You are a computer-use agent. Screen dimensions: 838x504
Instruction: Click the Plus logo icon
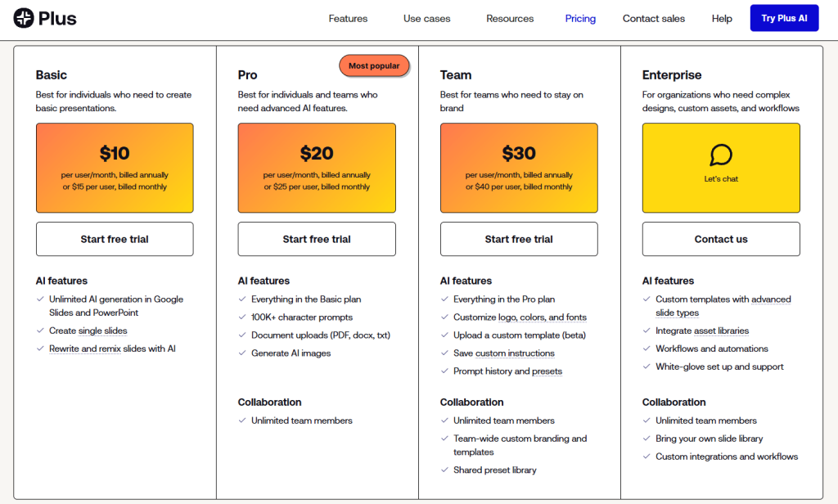(x=24, y=18)
